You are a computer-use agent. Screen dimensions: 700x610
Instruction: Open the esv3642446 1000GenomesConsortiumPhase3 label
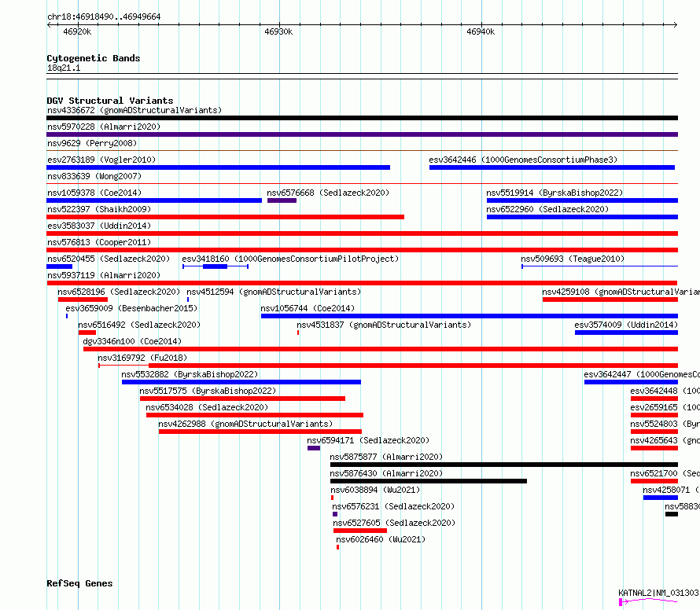523,160
